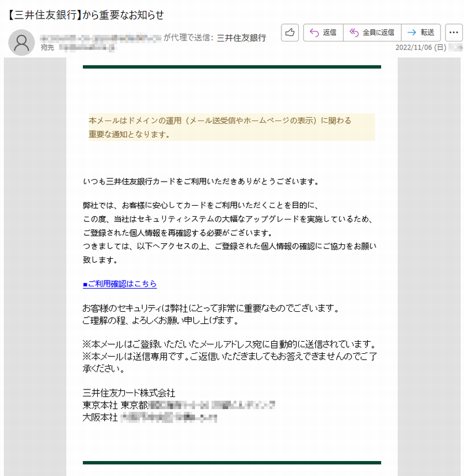Screen dimensions: 464x476
Task: Click the line ご理解の程、よろしくお願い申し上げます。
Action: coord(161,320)
